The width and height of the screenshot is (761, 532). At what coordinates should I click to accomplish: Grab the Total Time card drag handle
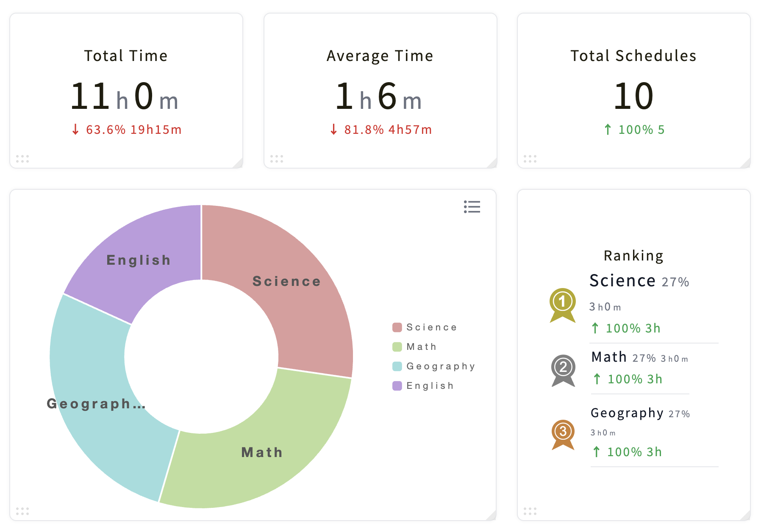click(x=22, y=159)
